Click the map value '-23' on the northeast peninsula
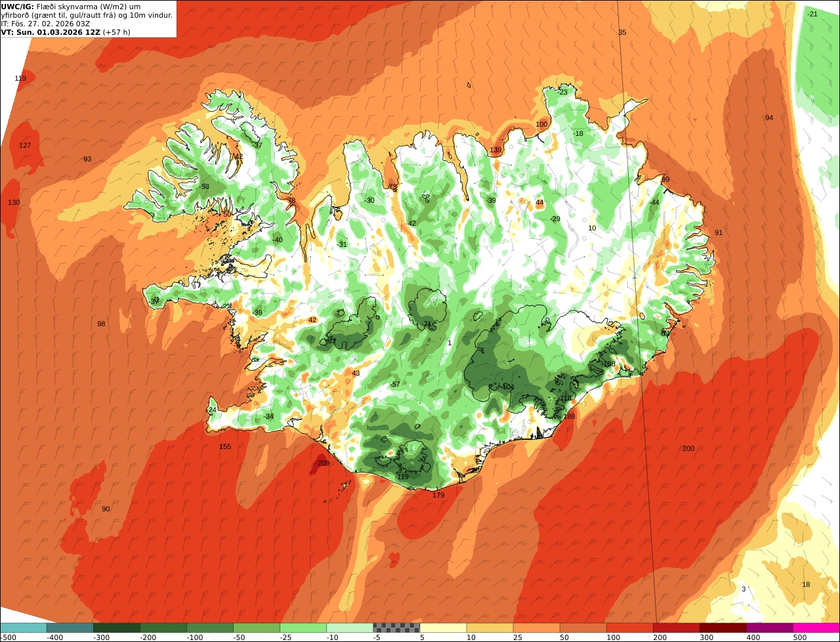Image resolution: width=840 pixels, height=642 pixels. (562, 93)
